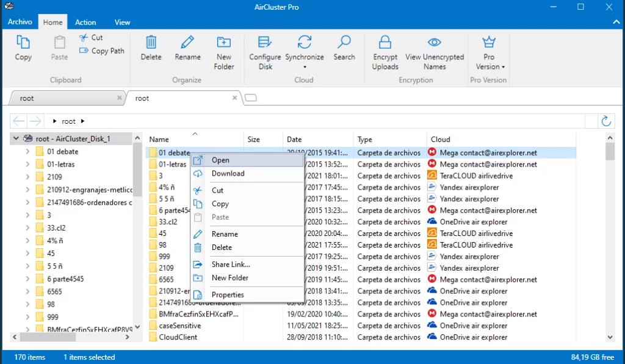
Task: Choose Download from the context menu
Action: point(228,174)
